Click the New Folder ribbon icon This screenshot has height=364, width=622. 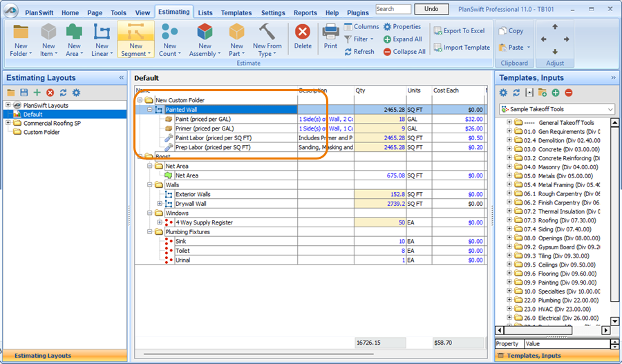(21, 32)
